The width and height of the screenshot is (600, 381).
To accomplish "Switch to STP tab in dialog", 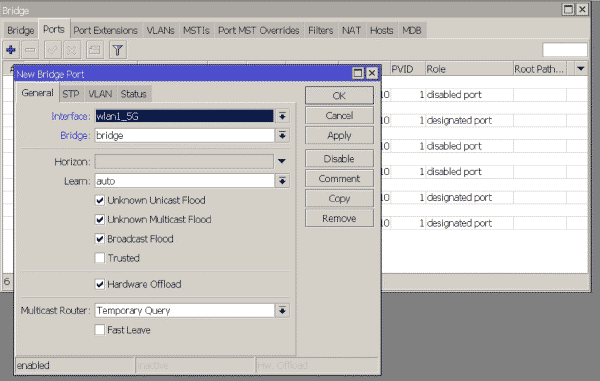I will [x=71, y=94].
